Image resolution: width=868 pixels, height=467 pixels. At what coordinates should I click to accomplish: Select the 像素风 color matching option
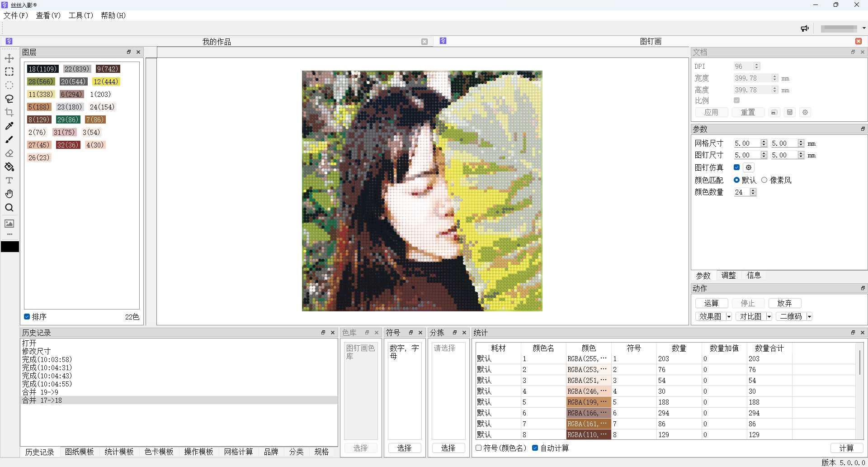(x=764, y=180)
